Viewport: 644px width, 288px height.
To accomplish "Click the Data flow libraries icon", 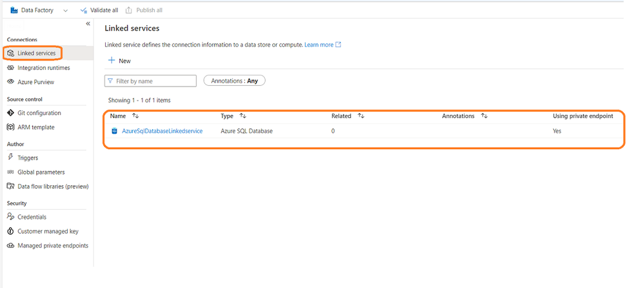I will coord(11,187).
